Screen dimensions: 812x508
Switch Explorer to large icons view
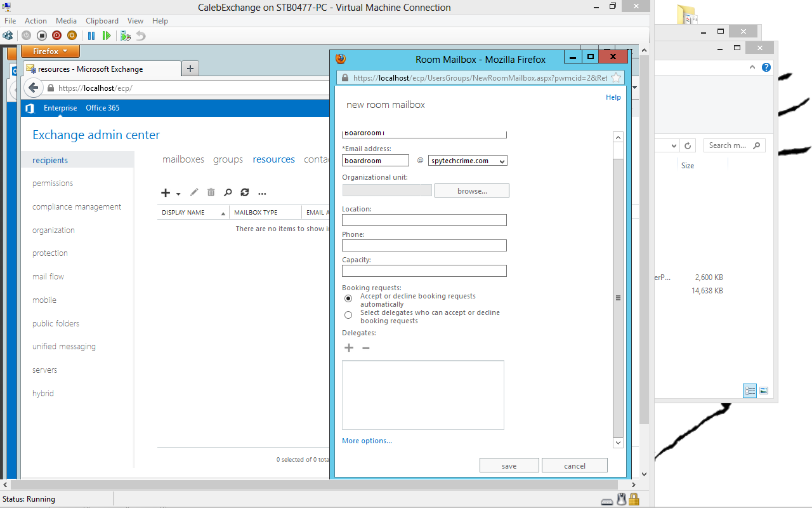click(764, 391)
